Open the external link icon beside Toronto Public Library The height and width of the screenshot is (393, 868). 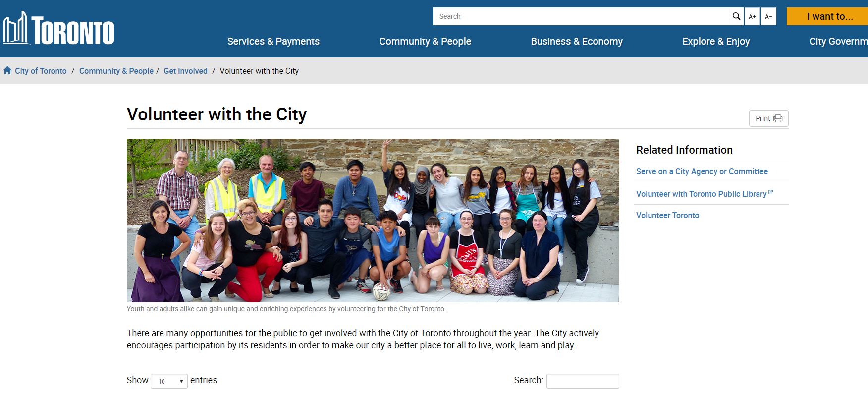(770, 192)
